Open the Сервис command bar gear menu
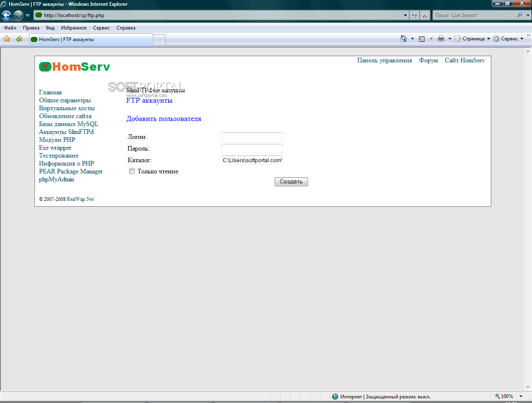Viewport: 532px width, 403px height. (508, 39)
